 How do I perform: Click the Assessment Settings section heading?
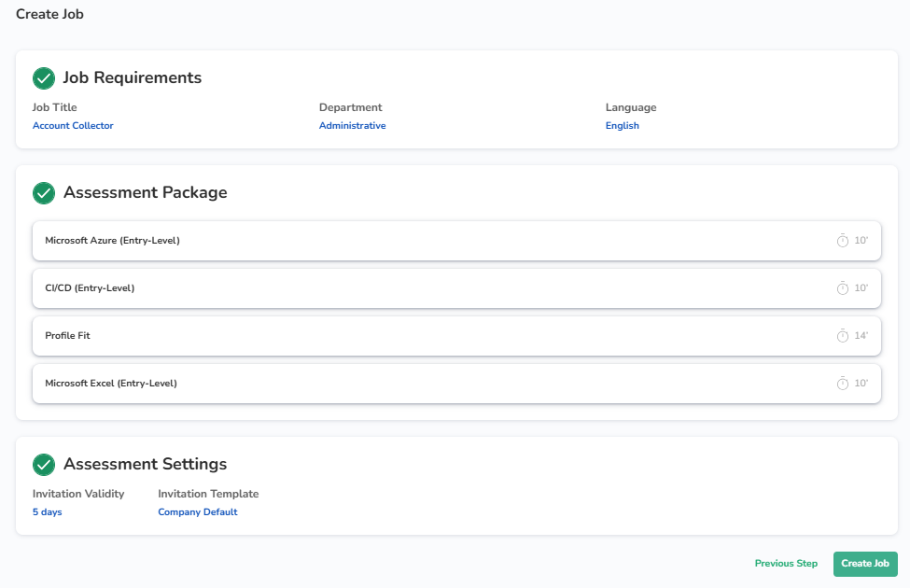(145, 465)
